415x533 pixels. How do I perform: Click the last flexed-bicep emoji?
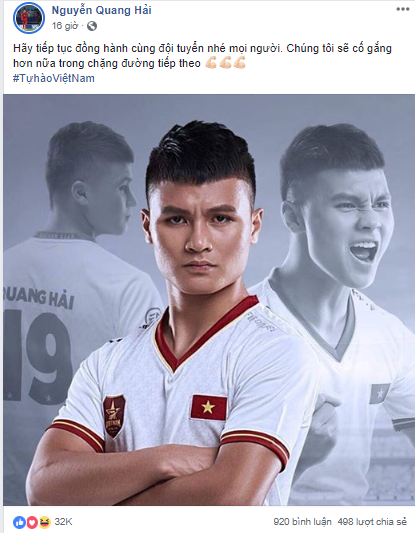coord(239,63)
